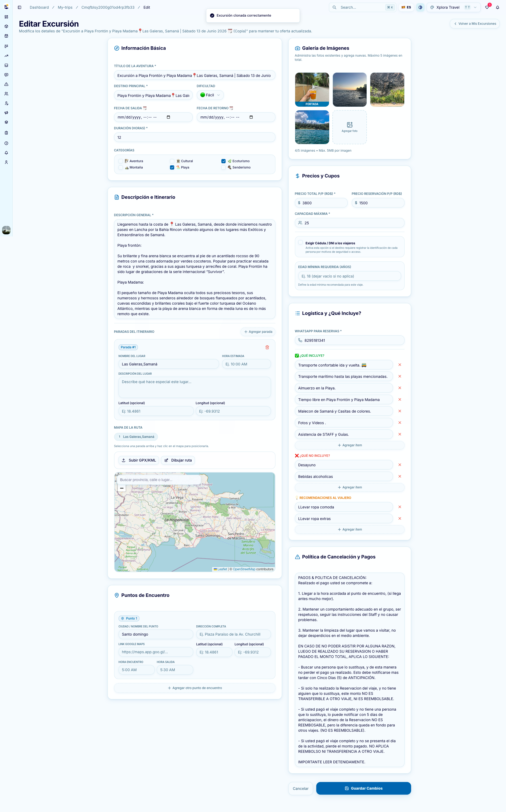Image resolution: width=506 pixels, height=812 pixels.
Task: Open the cube packages icon in sidebar
Action: pyautogui.click(x=6, y=26)
